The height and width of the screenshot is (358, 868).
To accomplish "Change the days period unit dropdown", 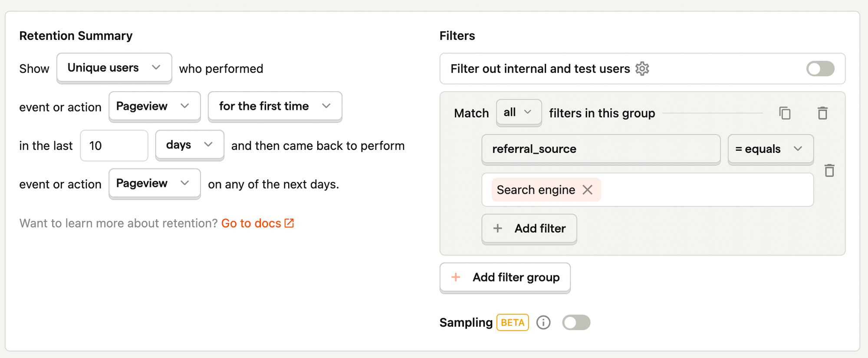I will 190,145.
